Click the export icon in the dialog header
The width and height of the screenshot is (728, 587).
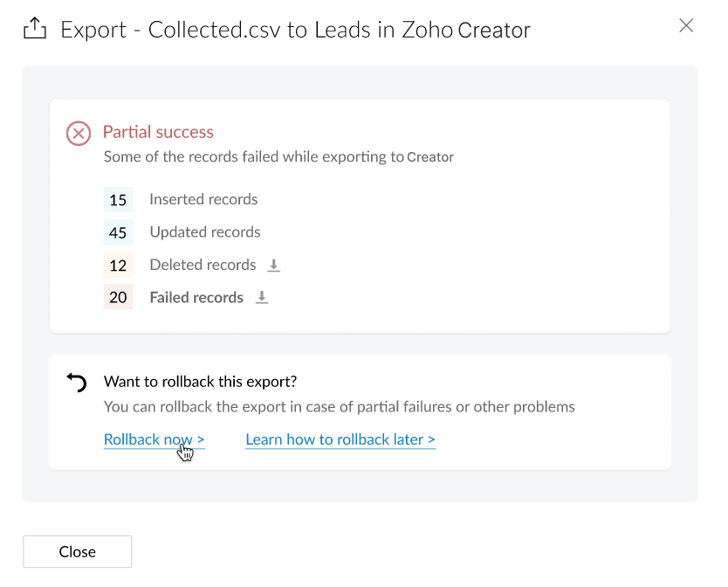pos(34,30)
